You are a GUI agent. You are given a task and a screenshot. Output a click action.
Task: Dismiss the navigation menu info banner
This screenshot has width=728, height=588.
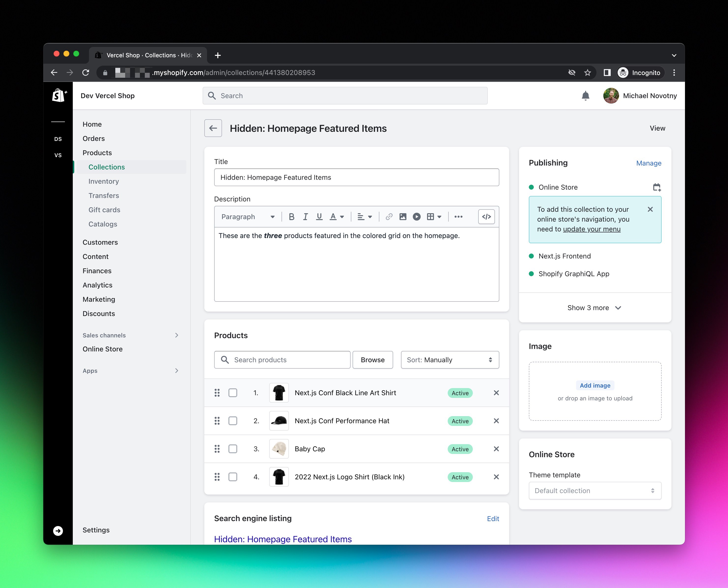pyautogui.click(x=650, y=209)
